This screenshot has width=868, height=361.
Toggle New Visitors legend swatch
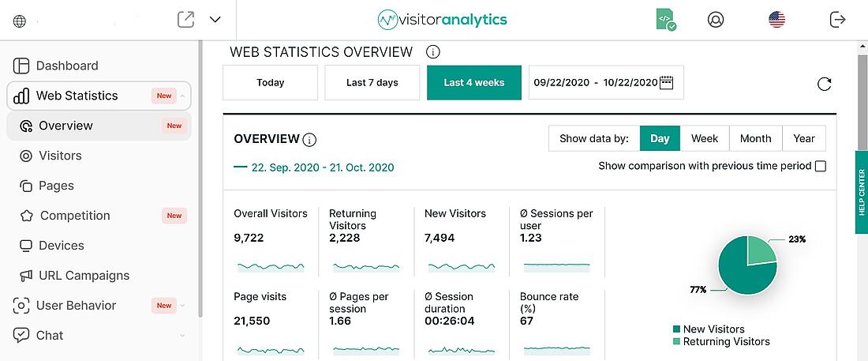[x=676, y=329]
